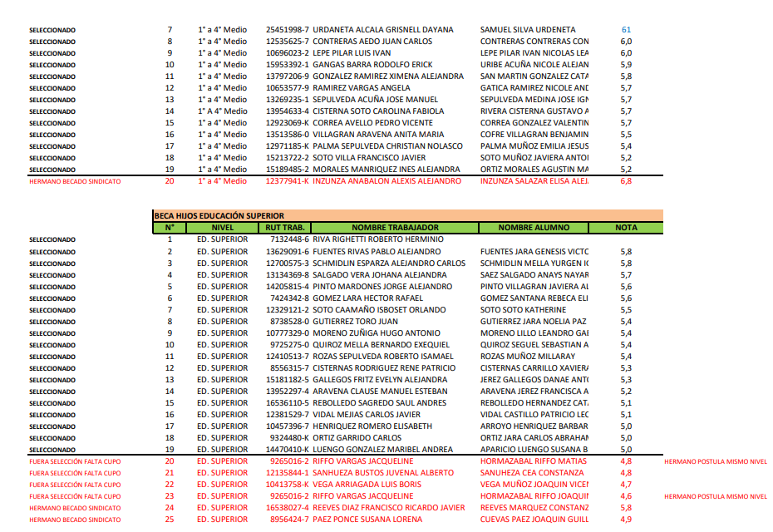Screen dimensions: 773x532
Task: Click worker GANGAS BARRA RODOLFO ERICK
Action: tap(372, 65)
